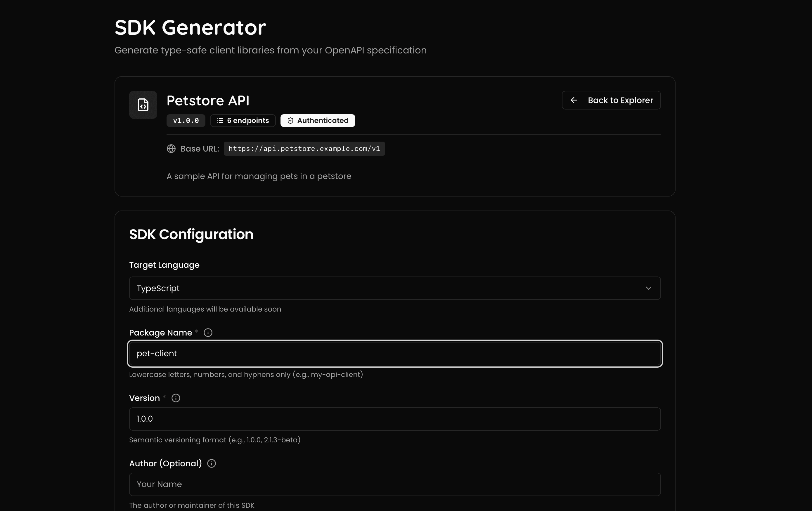Click the Back to Explorer button

[x=611, y=100]
